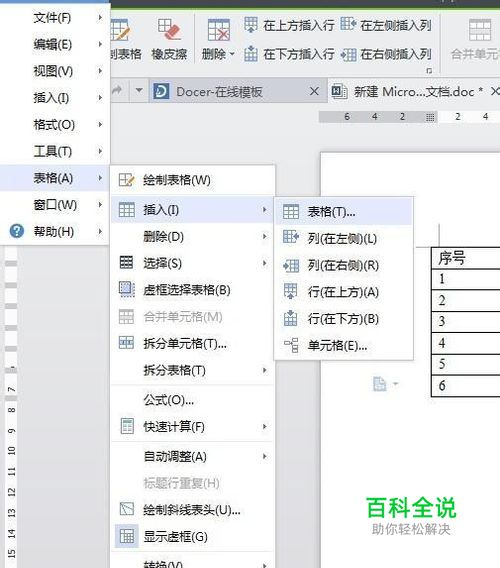
Task: Click the Merge cells (合并单元) ribbon icon
Action: coord(480,30)
